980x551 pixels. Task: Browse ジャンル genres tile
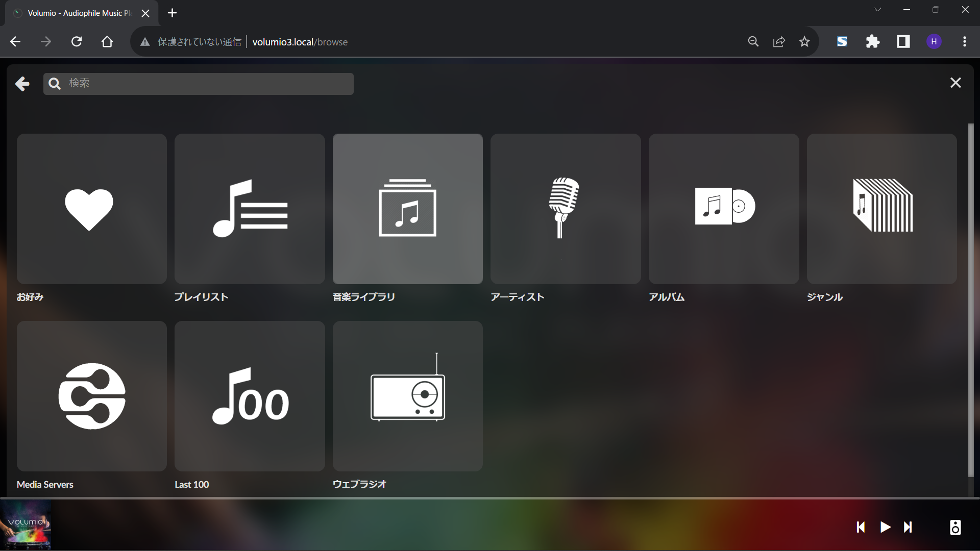pyautogui.click(x=881, y=209)
